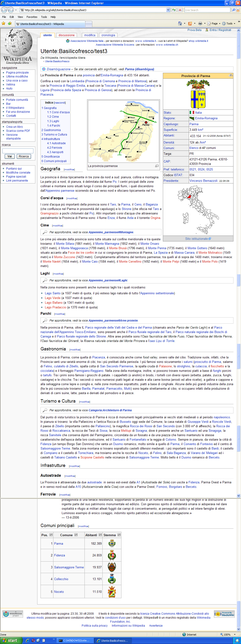This screenshot has width=241, height=644.
Task: Click the Entra / Registrati user icon
Action: click(207, 30)
